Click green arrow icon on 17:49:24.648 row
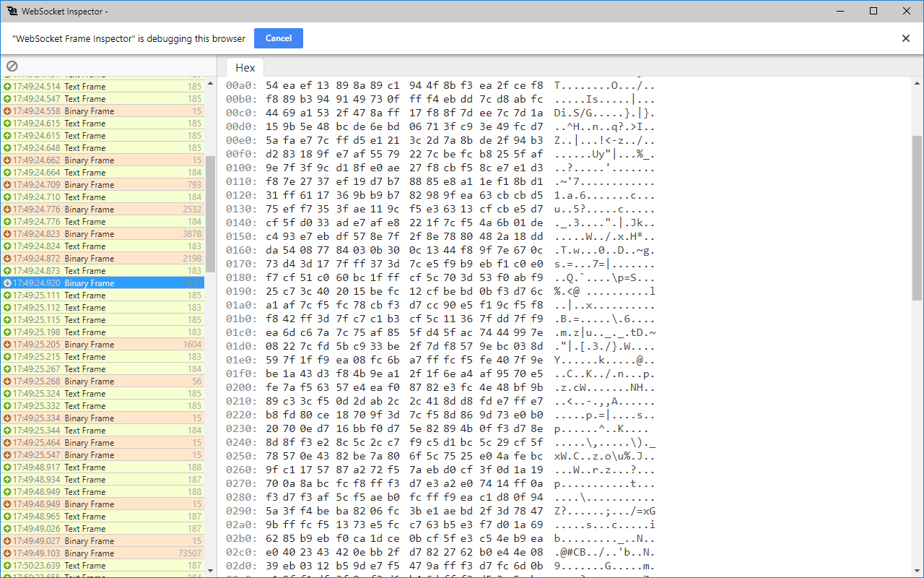Image resolution: width=924 pixels, height=578 pixels. coord(7,148)
